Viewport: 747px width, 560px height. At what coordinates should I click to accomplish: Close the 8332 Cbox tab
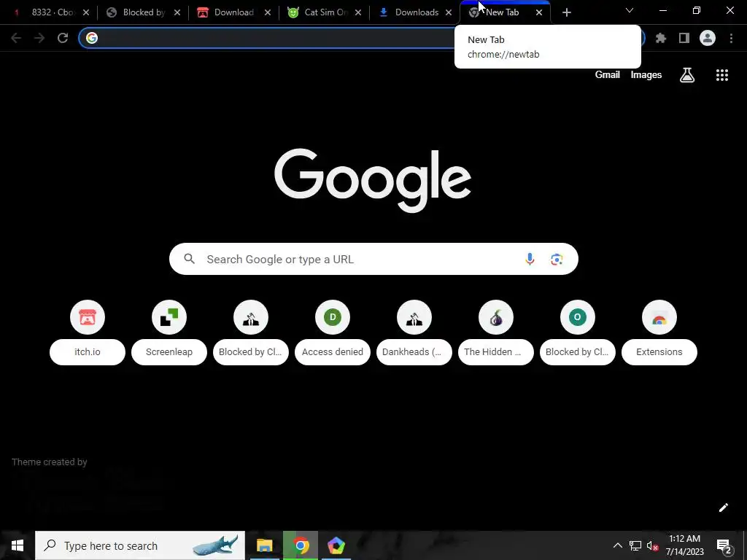[x=86, y=13]
